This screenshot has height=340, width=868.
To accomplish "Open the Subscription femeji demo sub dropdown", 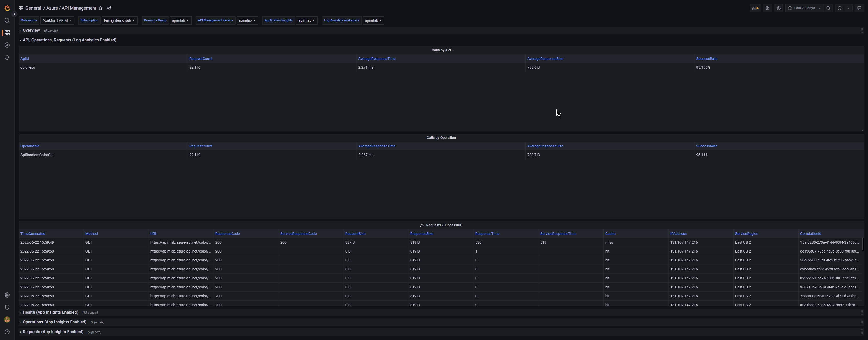I will (119, 20).
